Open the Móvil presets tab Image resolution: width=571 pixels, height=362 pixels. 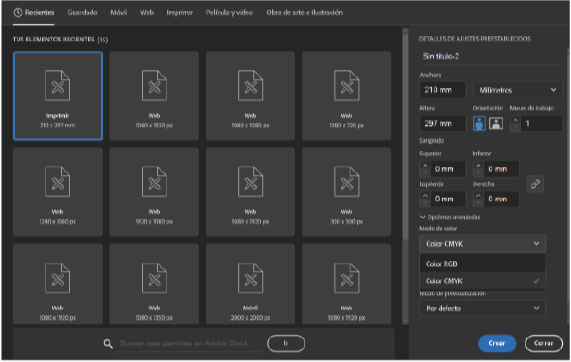pos(119,13)
